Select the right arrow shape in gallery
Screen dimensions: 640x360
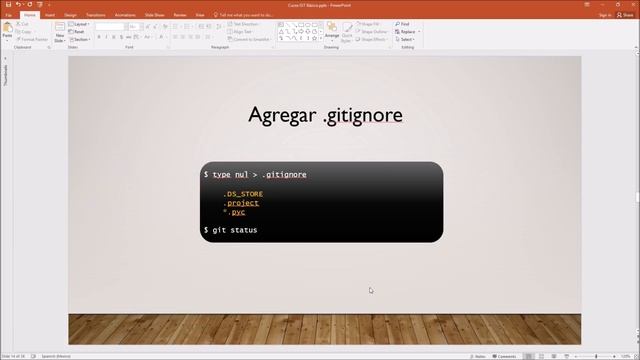[301, 31]
